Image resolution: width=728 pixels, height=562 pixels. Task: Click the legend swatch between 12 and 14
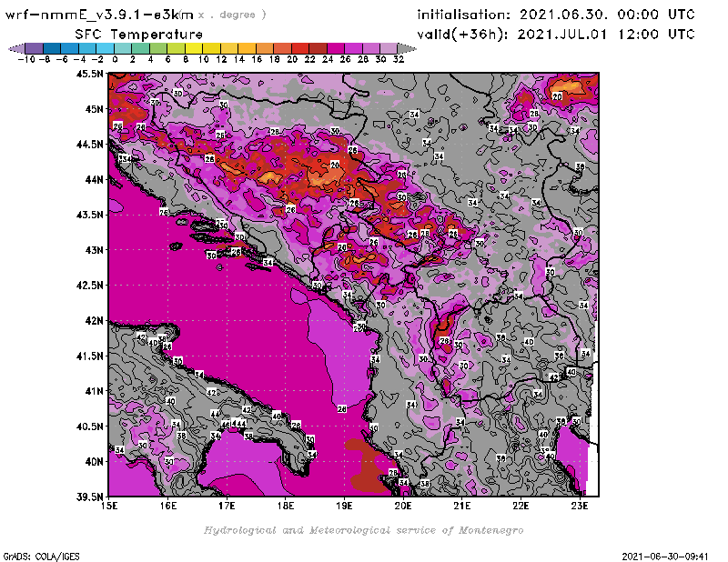[229, 48]
